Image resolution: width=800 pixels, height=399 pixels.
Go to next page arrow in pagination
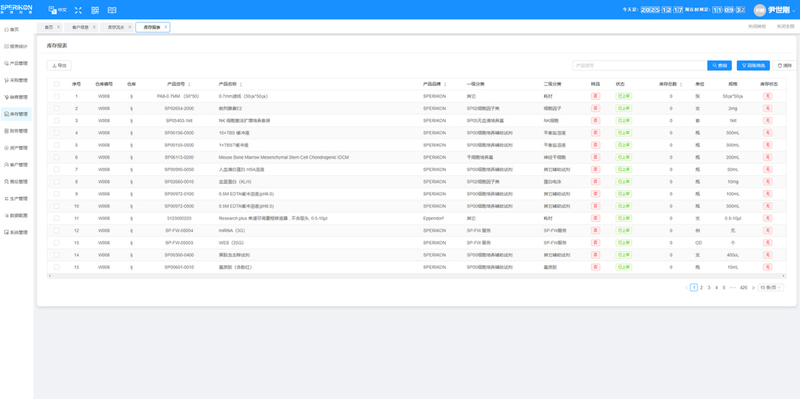pyautogui.click(x=753, y=288)
